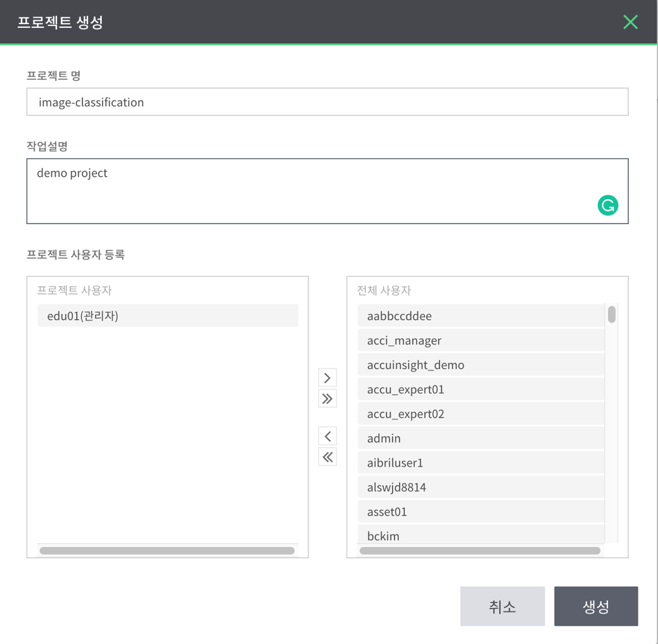Screen dimensions: 658x644
Task: Click into the 작업설명 text area
Action: (327, 191)
